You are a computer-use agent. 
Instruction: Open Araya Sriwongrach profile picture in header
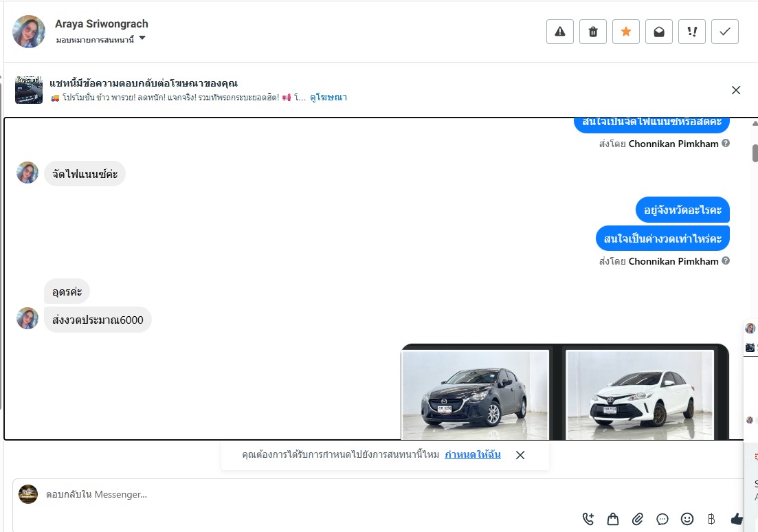coord(29,32)
